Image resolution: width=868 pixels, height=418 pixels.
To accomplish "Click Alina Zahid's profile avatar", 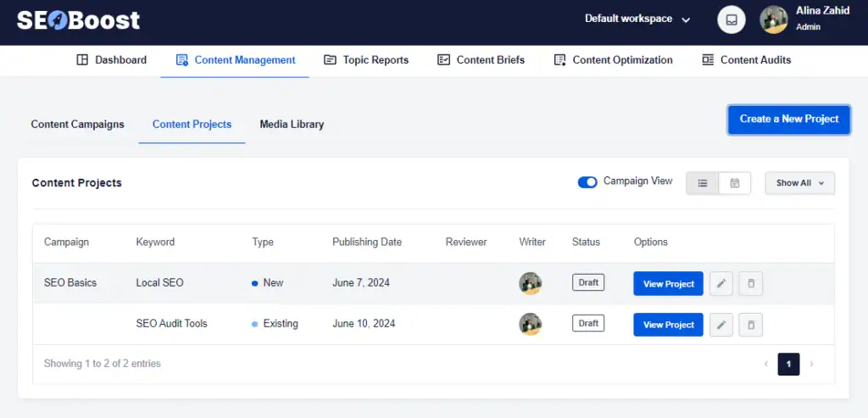I will click(774, 20).
